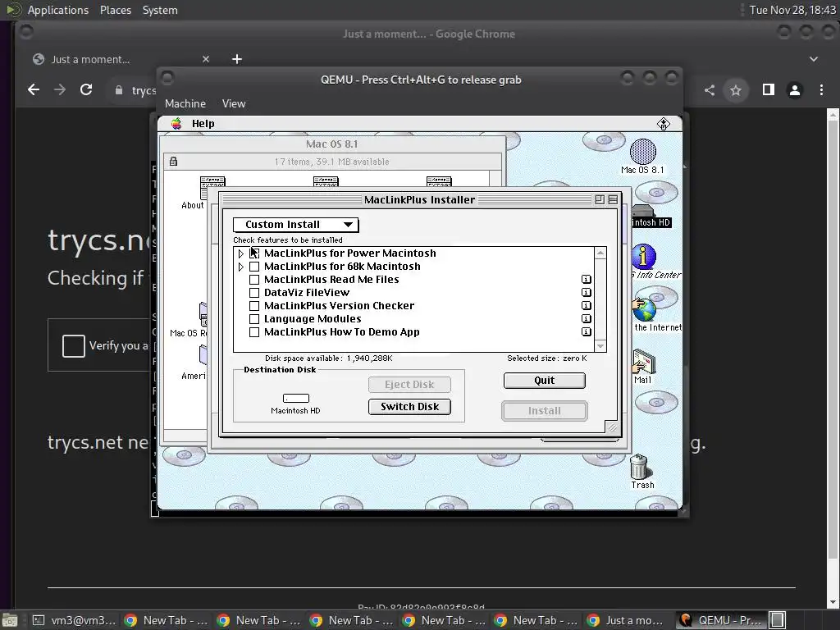Open Chrome profile icon

[x=794, y=90]
